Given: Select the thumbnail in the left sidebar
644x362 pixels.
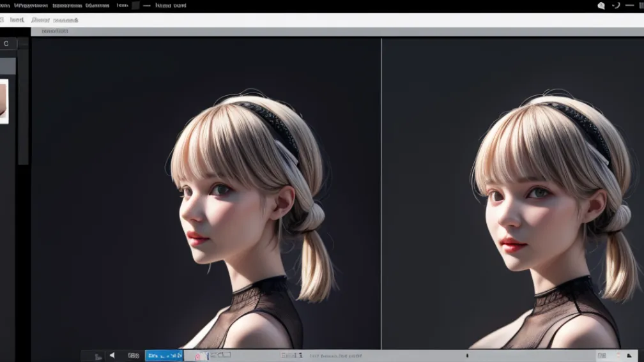Looking at the screenshot, I should pos(4,101).
